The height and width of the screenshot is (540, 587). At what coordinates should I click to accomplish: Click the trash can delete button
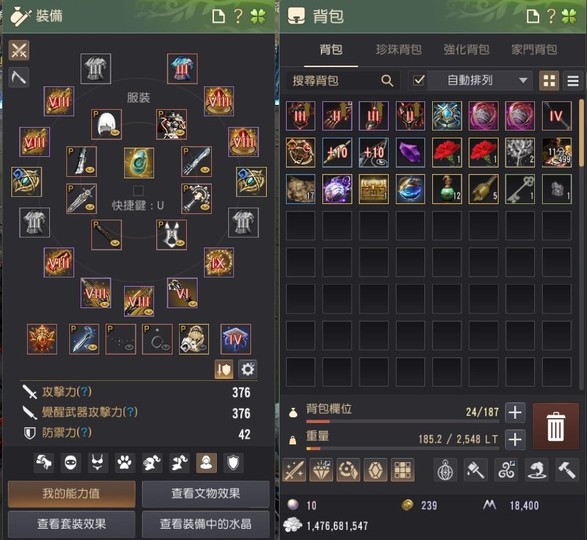pos(556,426)
